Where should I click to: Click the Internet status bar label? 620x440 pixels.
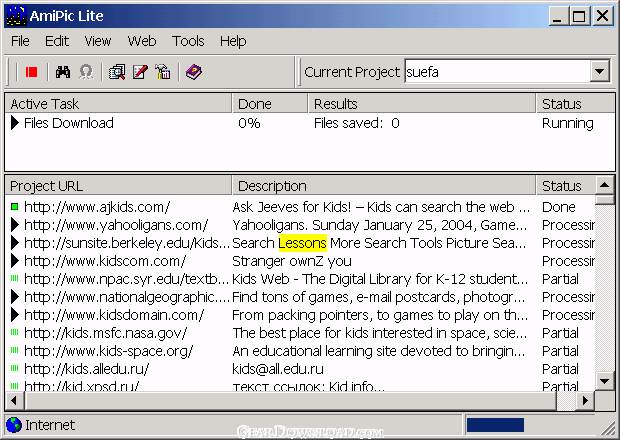click(50, 425)
